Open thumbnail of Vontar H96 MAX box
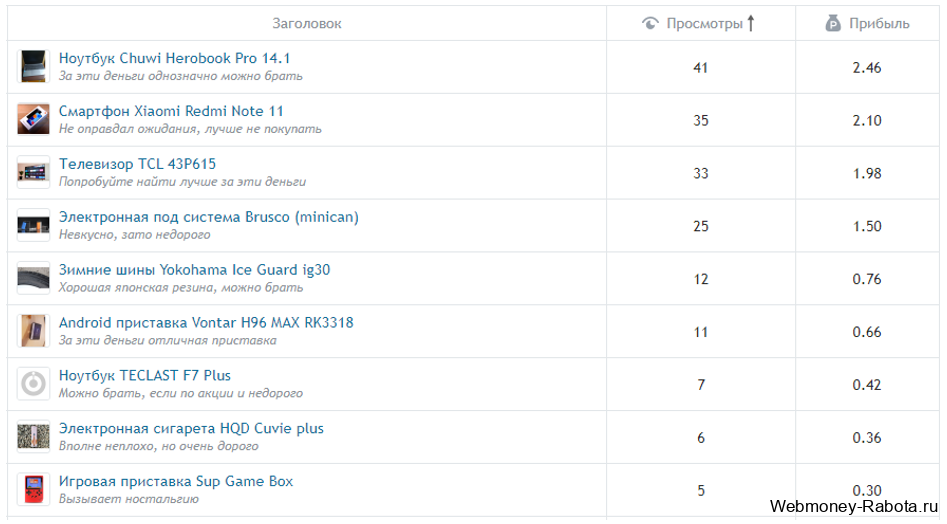 pos(33,331)
